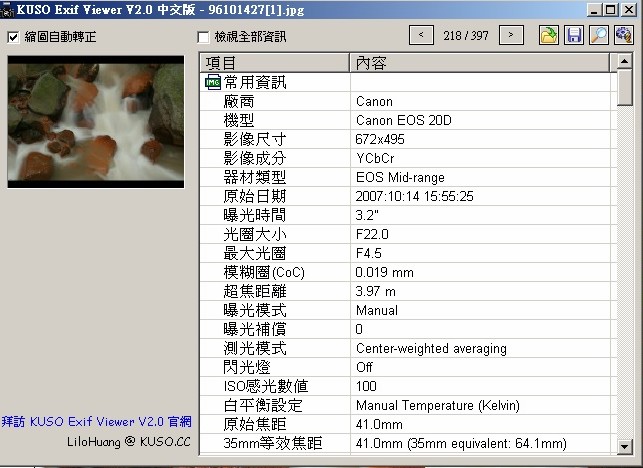Select the 原始日期 row label

(255, 196)
